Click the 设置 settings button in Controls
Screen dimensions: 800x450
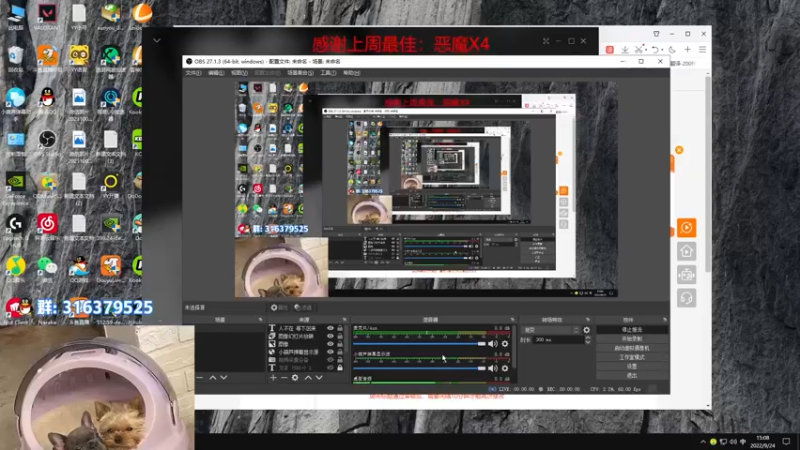(632, 366)
